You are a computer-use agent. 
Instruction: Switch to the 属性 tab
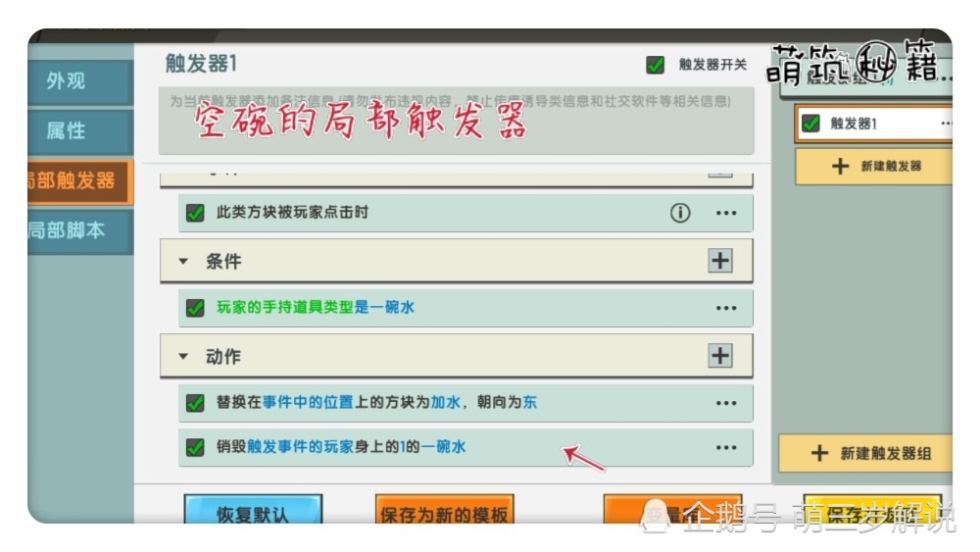point(80,131)
